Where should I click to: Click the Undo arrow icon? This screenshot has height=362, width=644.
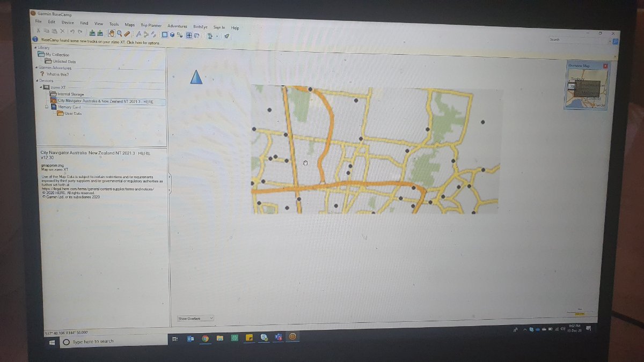tap(72, 32)
